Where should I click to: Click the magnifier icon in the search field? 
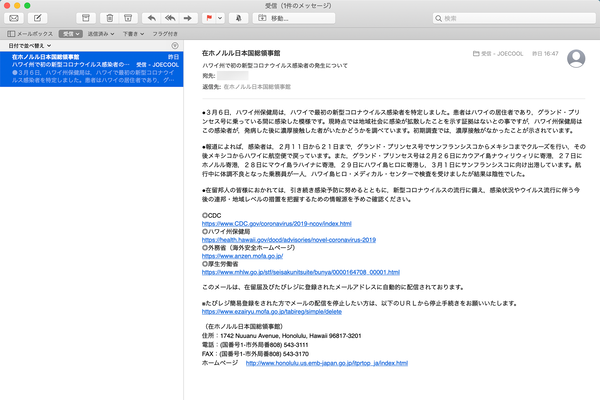click(x=439, y=18)
